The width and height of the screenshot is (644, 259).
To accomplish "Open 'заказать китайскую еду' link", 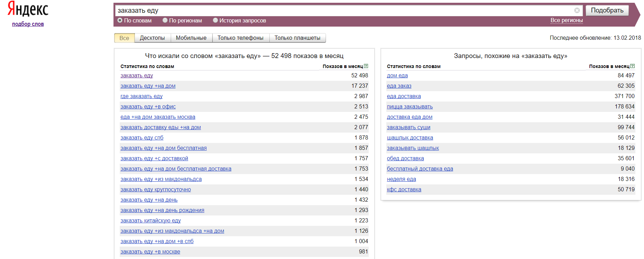I will pyautogui.click(x=150, y=221).
